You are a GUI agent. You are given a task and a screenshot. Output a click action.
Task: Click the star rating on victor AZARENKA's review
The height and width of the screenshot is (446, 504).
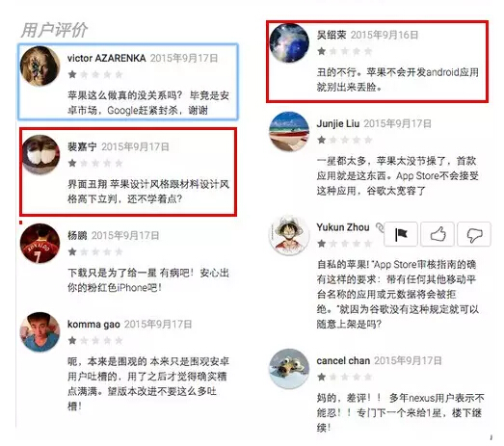tap(95, 74)
